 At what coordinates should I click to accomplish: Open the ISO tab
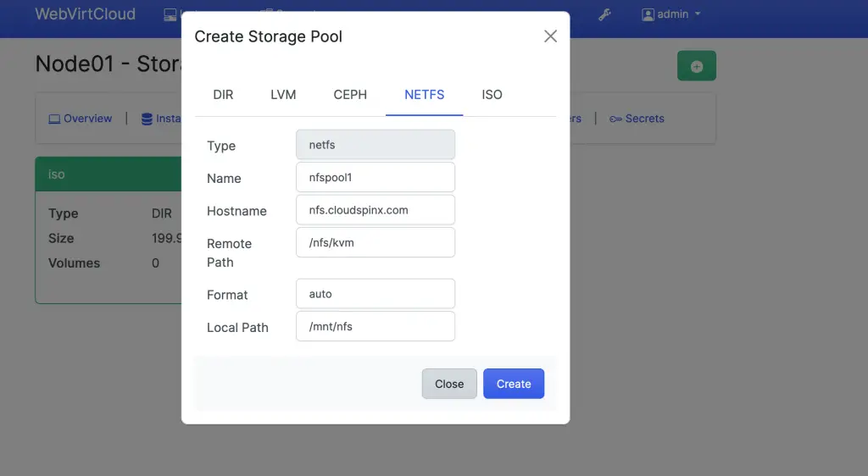click(x=492, y=95)
